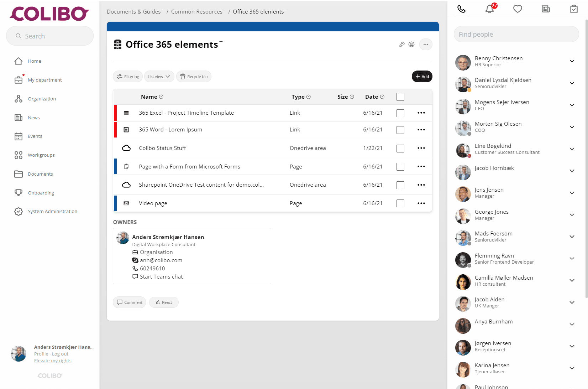The width and height of the screenshot is (588, 389).
Task: Sort by Name column
Action: coord(152,97)
